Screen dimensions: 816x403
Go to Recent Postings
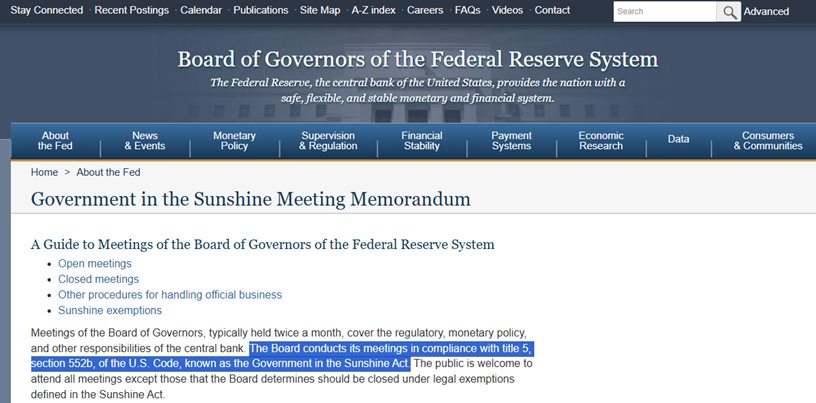(x=132, y=10)
